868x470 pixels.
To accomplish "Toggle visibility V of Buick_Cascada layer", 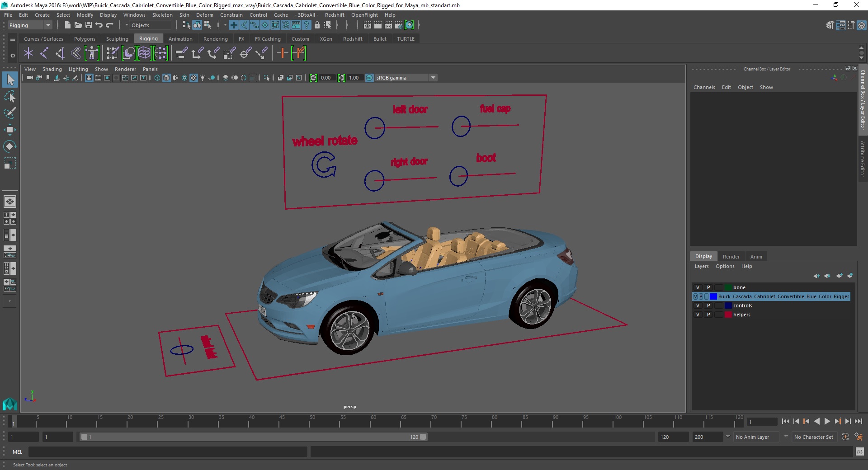I will [x=695, y=296].
